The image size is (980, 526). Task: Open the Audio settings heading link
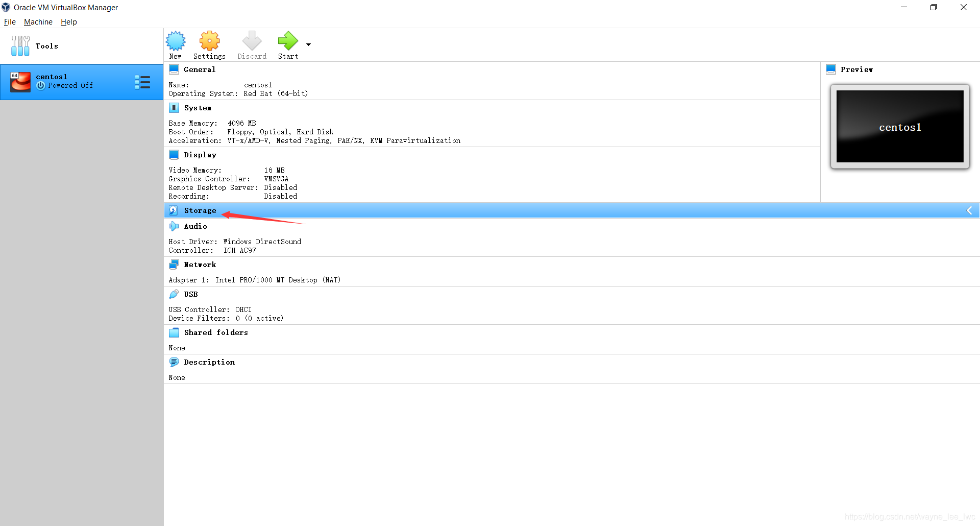195,226
